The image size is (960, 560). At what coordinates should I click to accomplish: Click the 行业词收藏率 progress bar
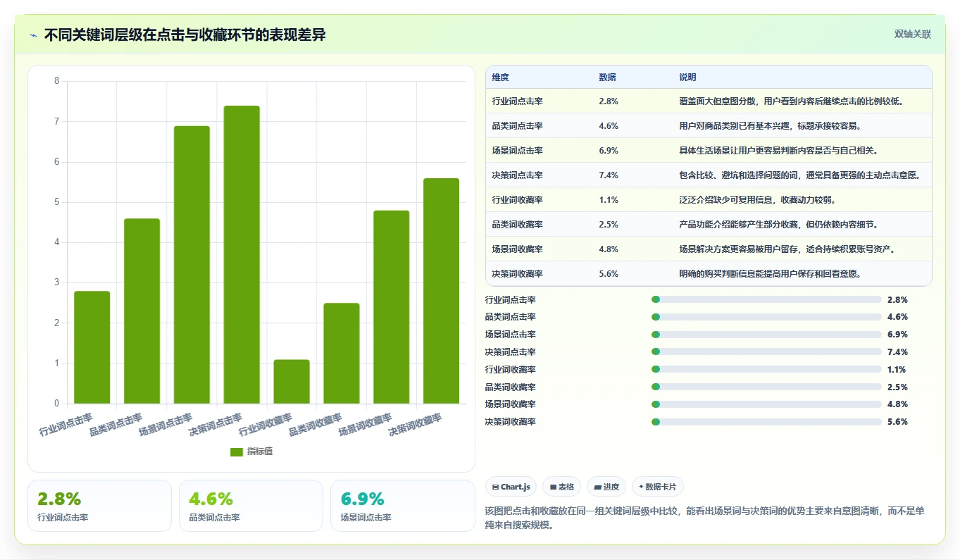click(x=766, y=369)
